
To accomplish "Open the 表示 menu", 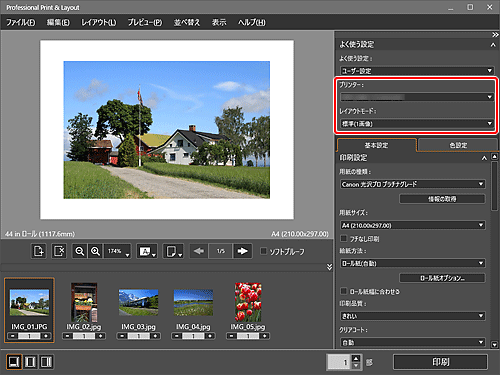I will (219, 22).
